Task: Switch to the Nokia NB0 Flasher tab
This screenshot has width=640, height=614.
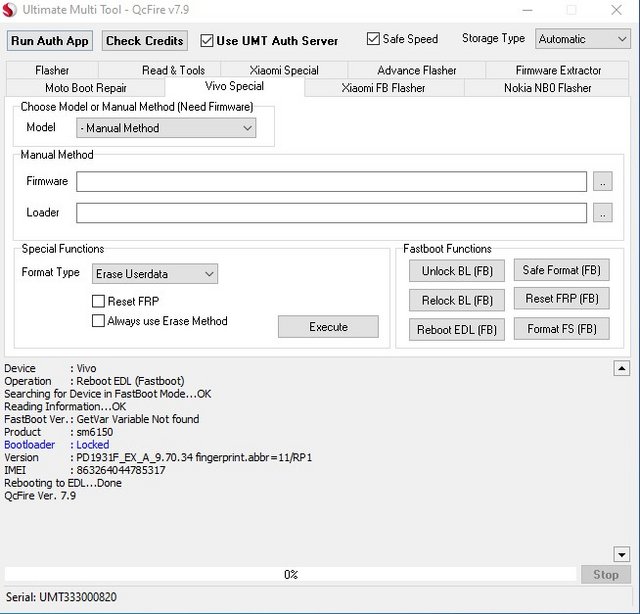Action: point(547,88)
